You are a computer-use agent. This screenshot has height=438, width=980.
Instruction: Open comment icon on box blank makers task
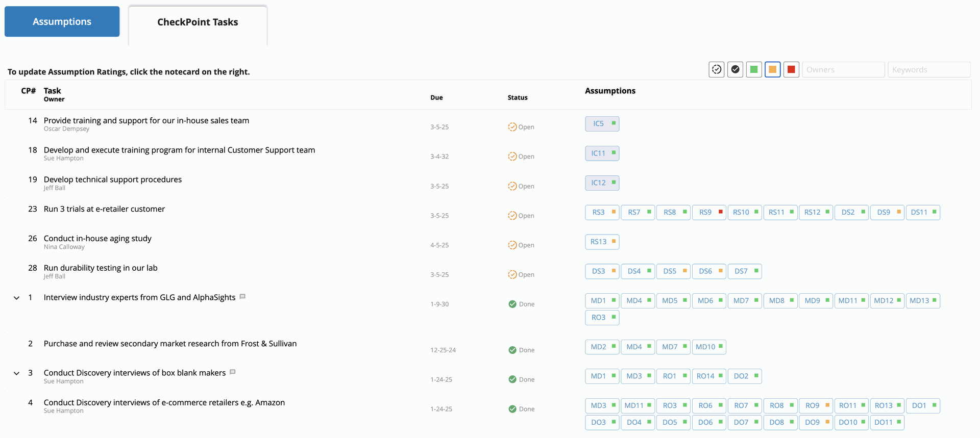(233, 372)
